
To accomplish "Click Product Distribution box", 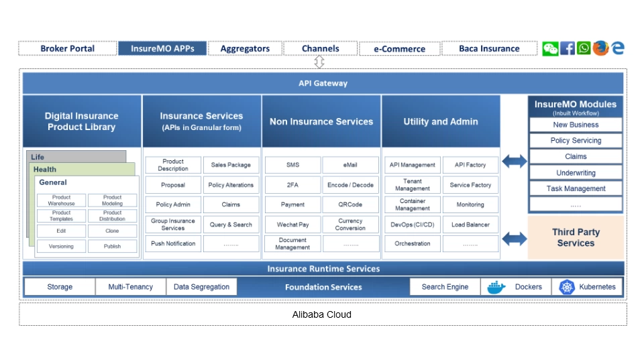I will pos(112,216).
